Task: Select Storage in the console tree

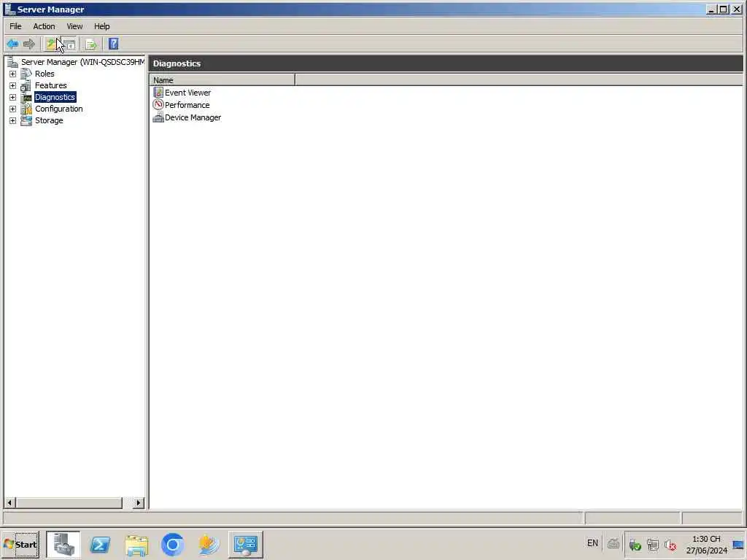Action: (49, 120)
